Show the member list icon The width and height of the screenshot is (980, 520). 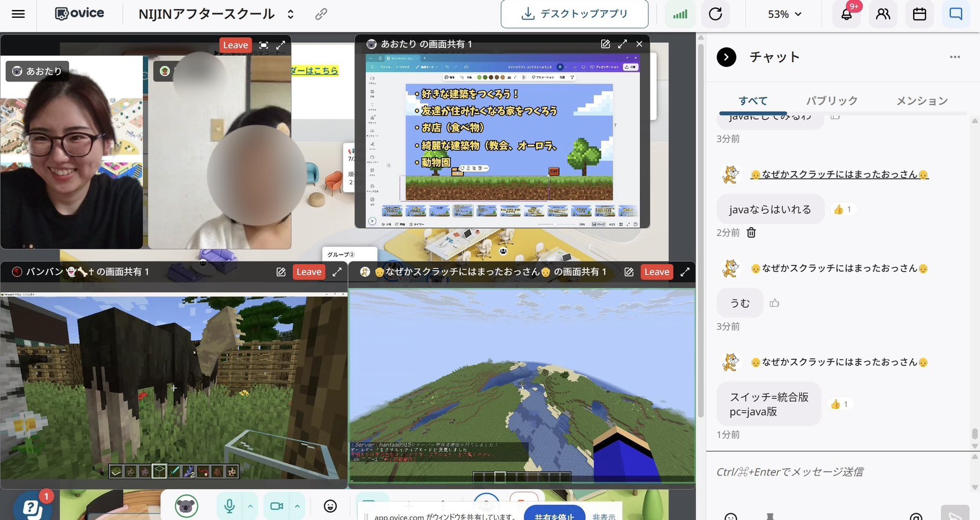coord(883,14)
